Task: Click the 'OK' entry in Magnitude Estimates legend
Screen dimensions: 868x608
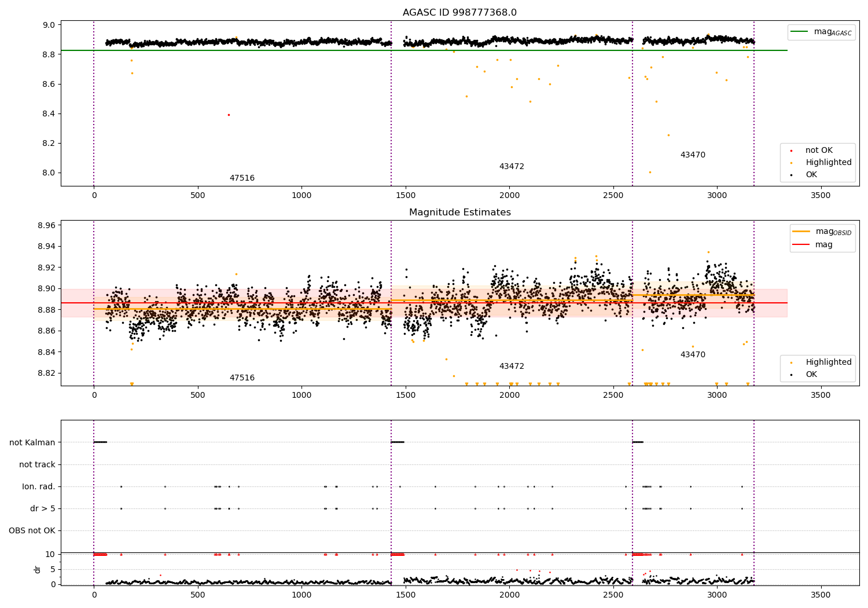Action: click(x=811, y=375)
